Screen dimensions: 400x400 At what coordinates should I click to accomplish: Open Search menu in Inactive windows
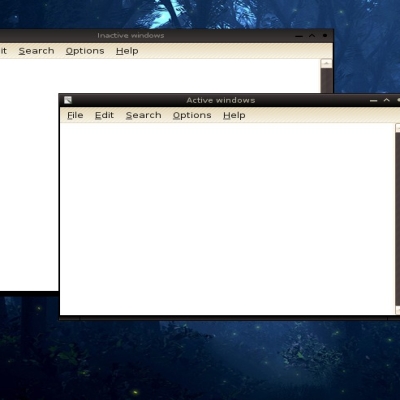tap(36, 51)
